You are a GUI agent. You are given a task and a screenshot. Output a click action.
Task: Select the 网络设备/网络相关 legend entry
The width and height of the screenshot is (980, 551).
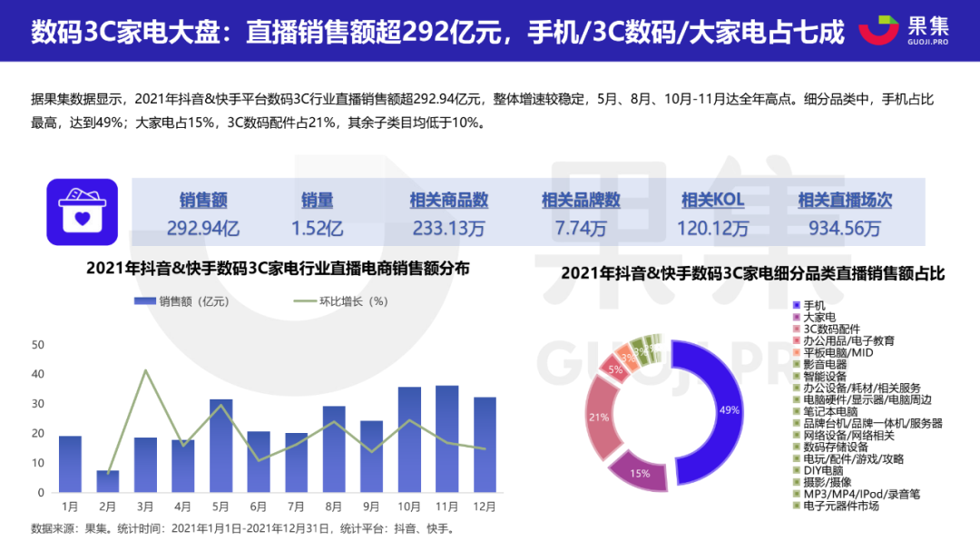[x=844, y=436]
